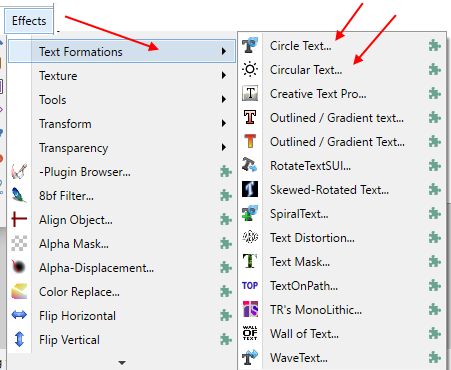The image size is (451, 370).
Task: Click the Circle Text icon
Action: pos(250,45)
